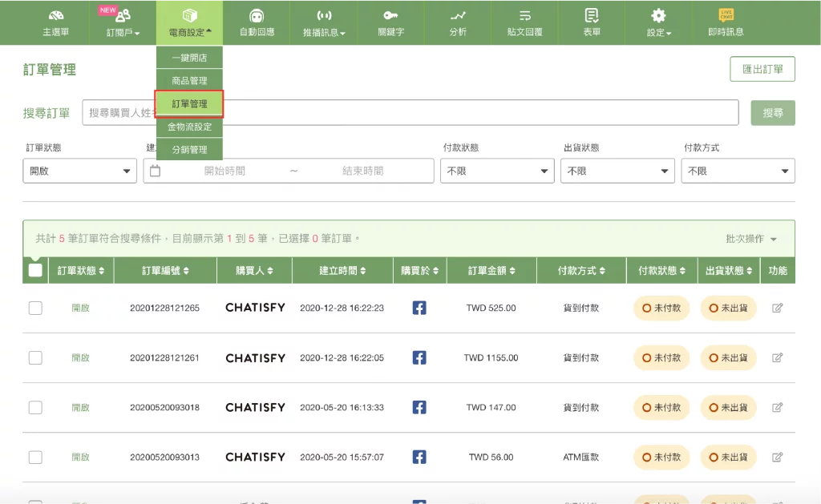
Task: Click calendar icon in date range field
Action: (155, 171)
